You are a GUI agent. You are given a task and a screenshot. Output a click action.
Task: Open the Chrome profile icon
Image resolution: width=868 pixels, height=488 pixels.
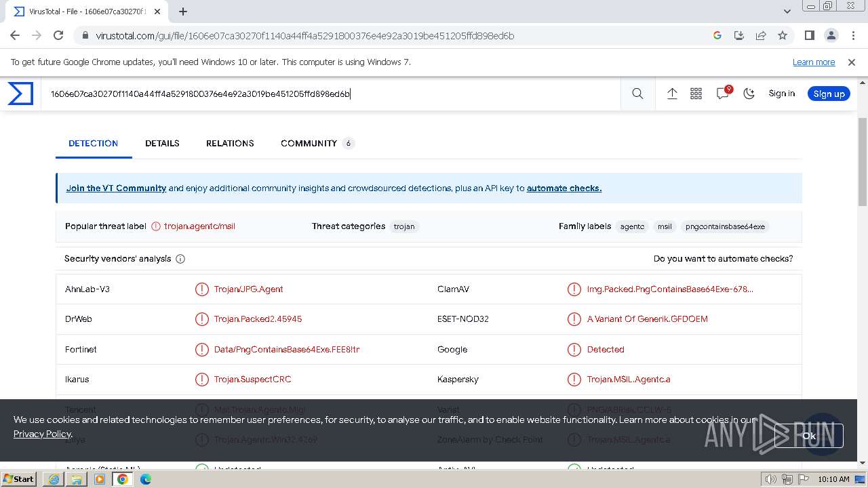(831, 35)
